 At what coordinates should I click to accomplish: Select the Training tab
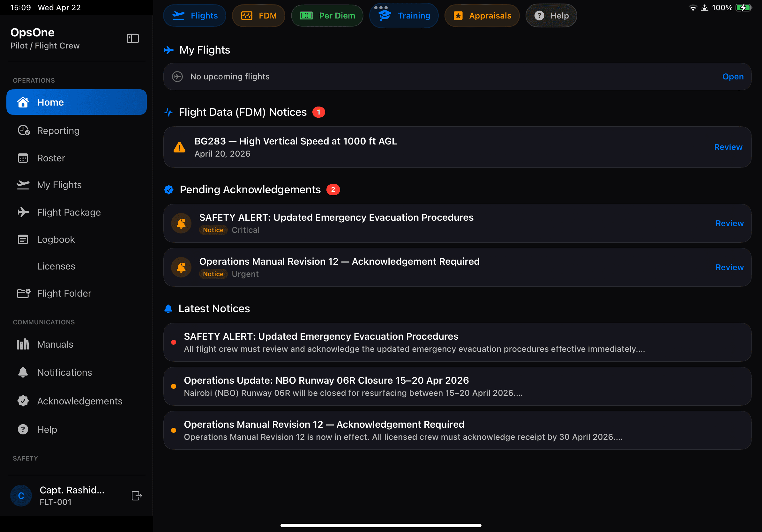404,16
